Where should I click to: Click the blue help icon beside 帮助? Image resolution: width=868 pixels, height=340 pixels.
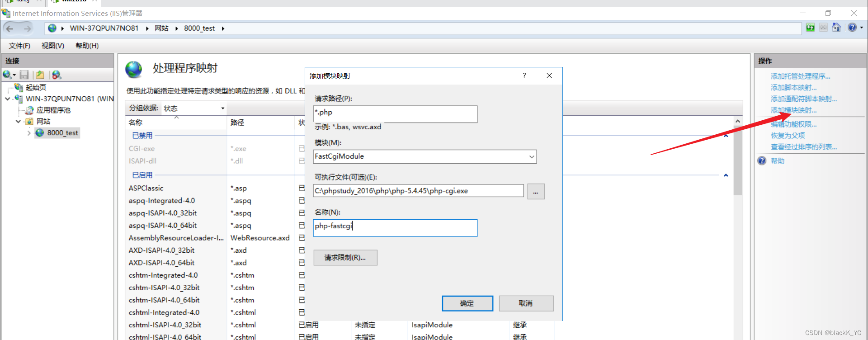(x=762, y=161)
